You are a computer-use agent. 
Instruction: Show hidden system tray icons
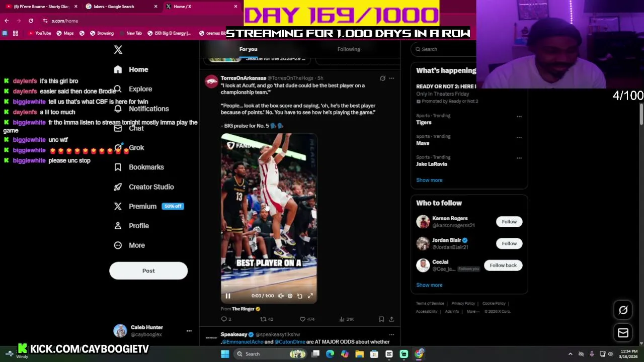570,354
